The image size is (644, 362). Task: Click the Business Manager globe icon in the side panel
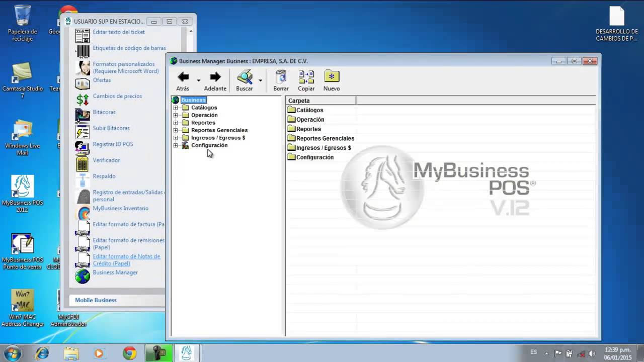tap(83, 276)
